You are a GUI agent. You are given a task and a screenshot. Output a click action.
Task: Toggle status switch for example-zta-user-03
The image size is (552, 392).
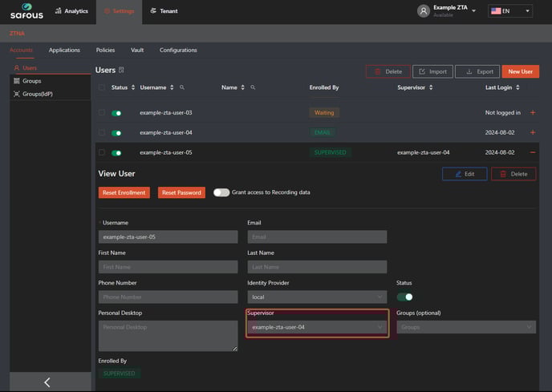click(117, 113)
